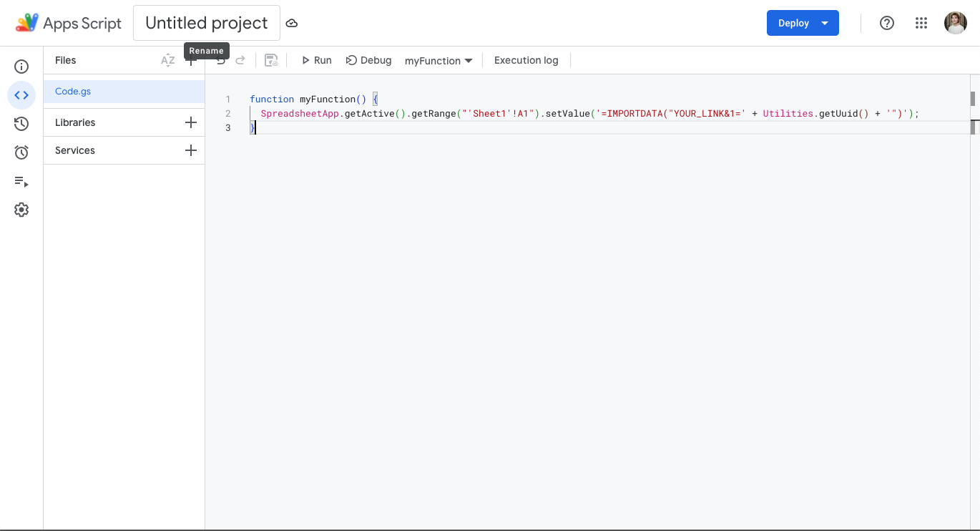Open the Execution log
Image resolution: width=980 pixels, height=531 pixels.
526,60
